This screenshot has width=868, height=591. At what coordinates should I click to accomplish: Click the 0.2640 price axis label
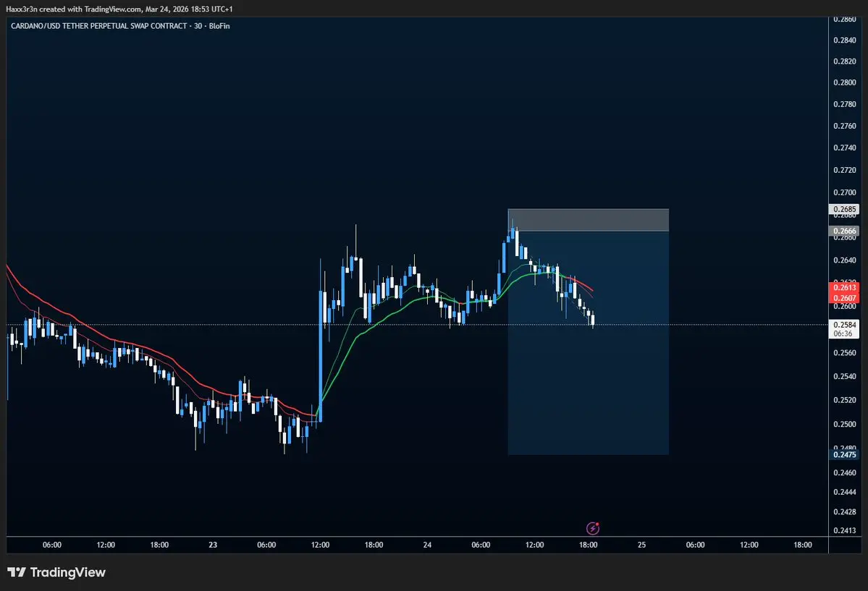click(844, 260)
